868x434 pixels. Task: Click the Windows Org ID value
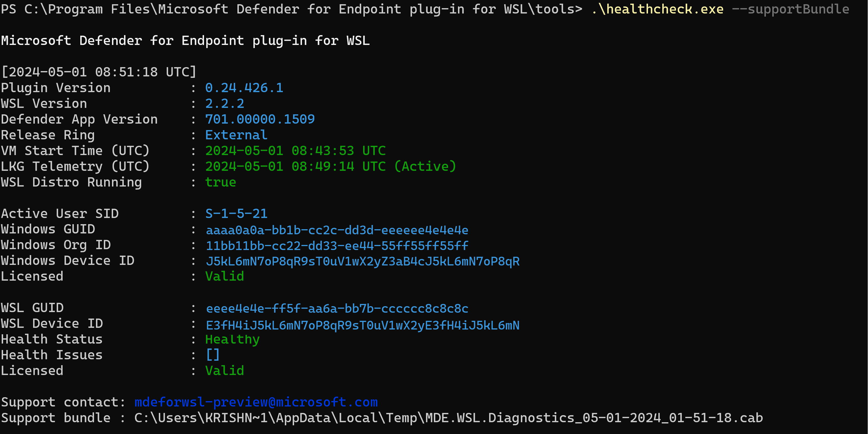click(x=337, y=246)
